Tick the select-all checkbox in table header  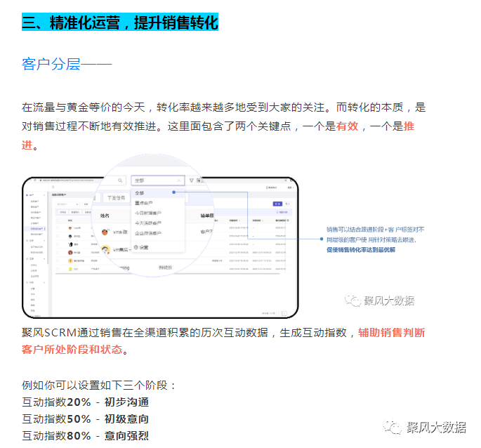click(58, 220)
